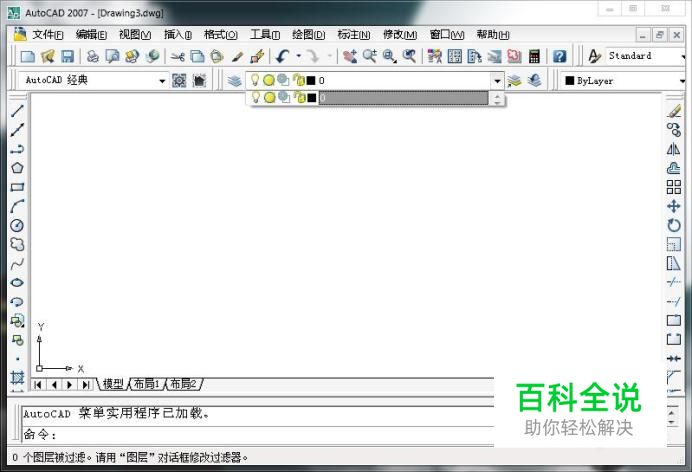Switch to the 模型 tab
The height and width of the screenshot is (472, 692).
click(113, 384)
